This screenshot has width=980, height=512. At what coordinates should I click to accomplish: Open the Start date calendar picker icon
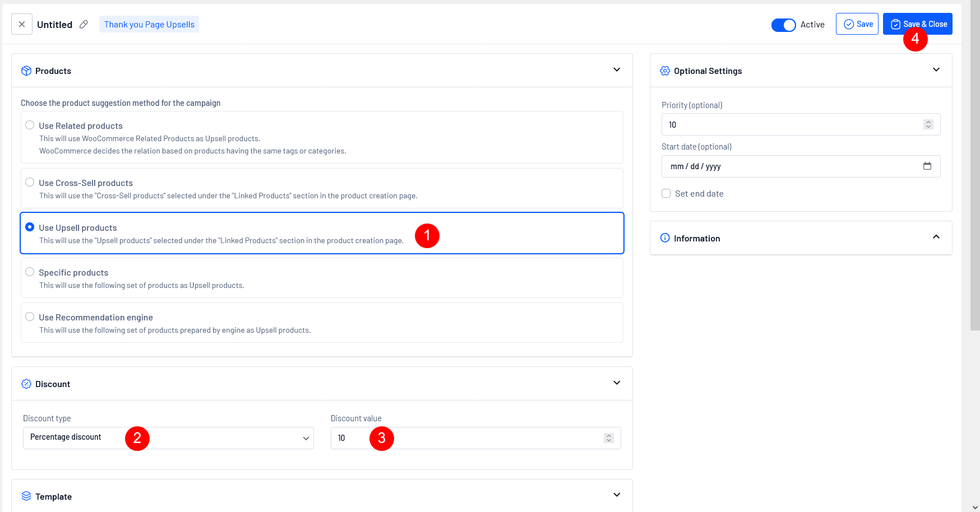click(x=927, y=166)
